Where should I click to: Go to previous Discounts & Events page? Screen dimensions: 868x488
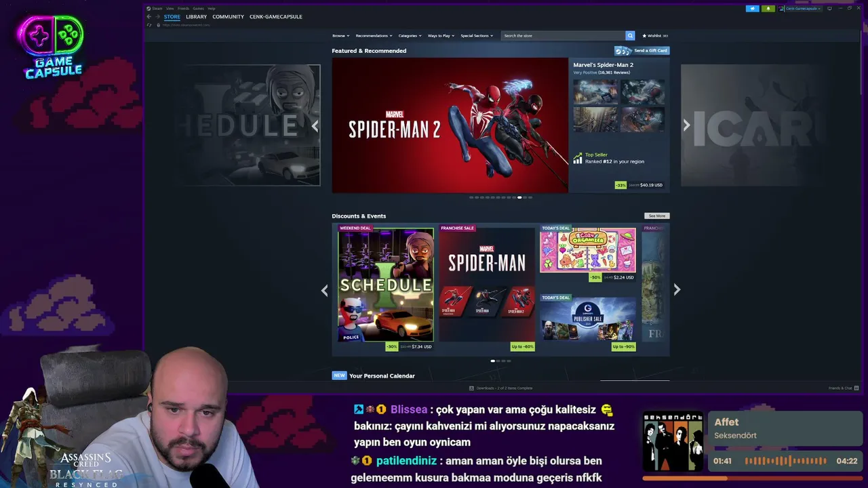(324, 290)
